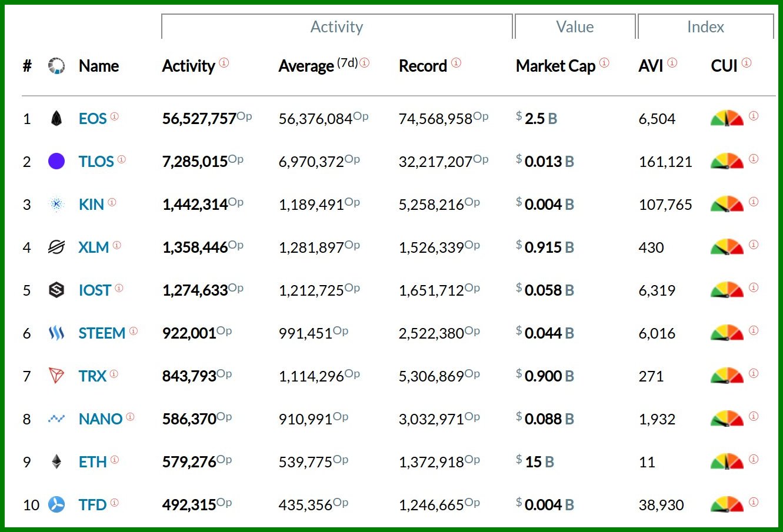The width and height of the screenshot is (783, 532).
Task: Click the STEEM logo icon
Action: click(56, 333)
